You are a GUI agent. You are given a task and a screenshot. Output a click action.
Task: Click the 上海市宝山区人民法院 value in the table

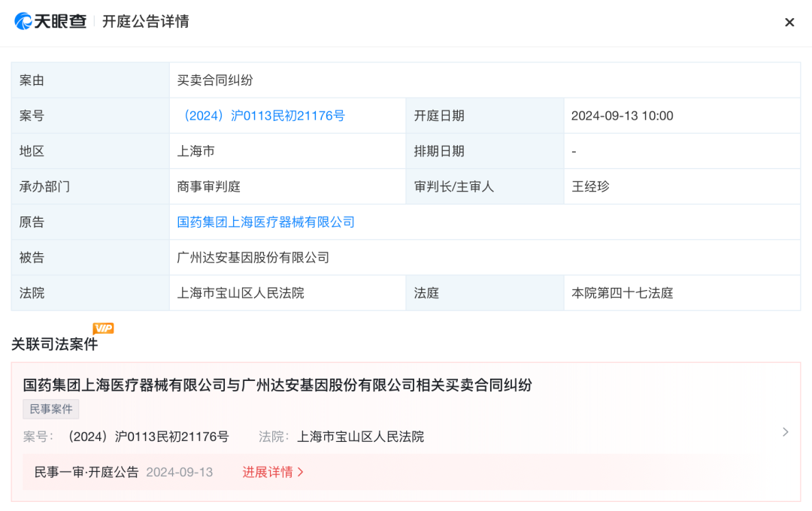241,293
